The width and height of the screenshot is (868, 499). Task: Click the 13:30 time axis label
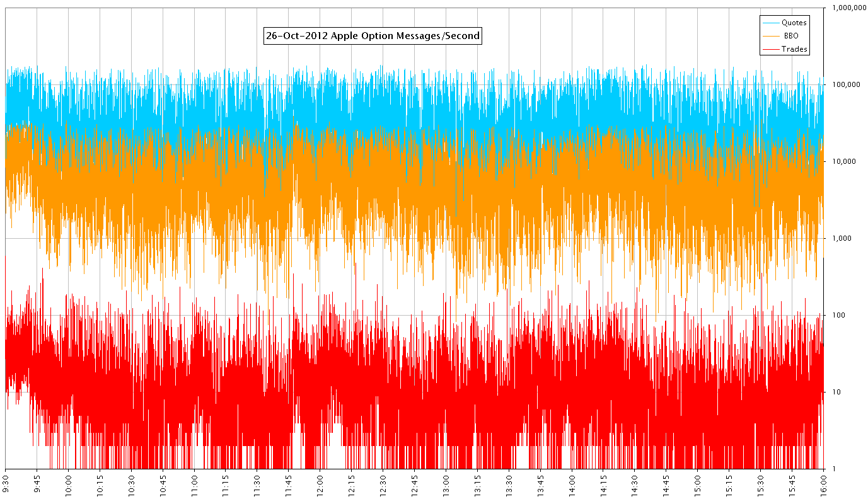[510, 485]
